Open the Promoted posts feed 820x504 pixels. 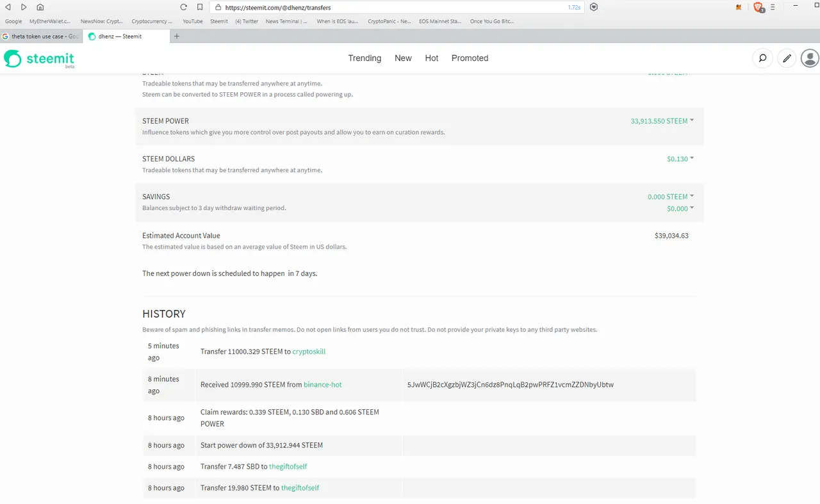(x=470, y=58)
